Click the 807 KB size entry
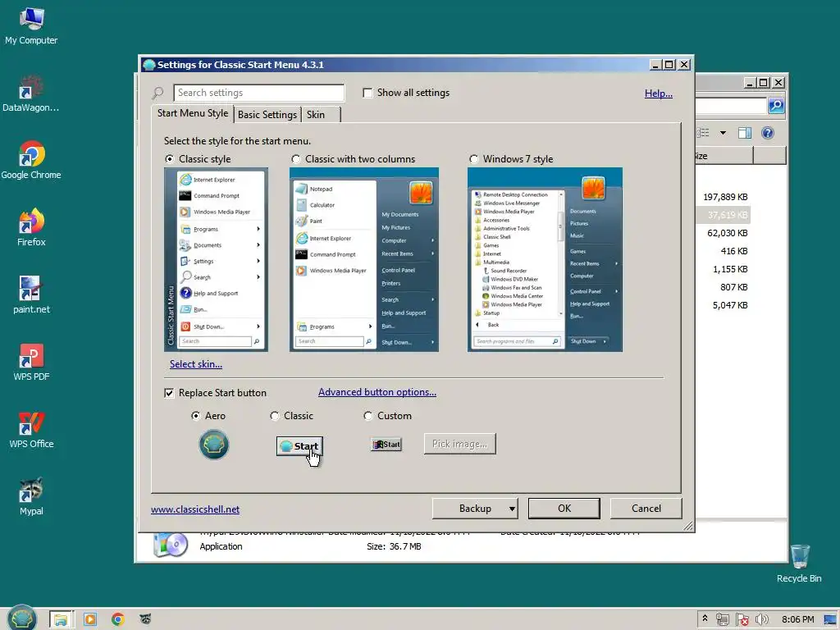Viewport: 840px width, 630px height. pyautogui.click(x=734, y=287)
